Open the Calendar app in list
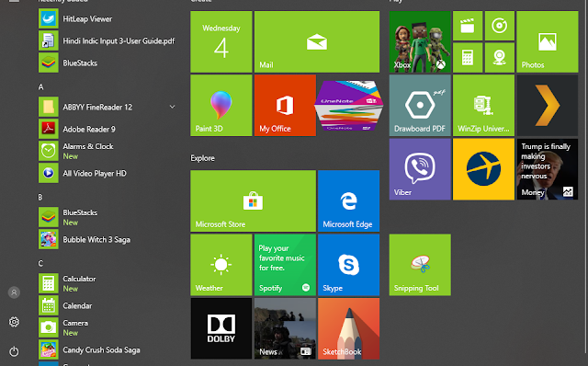The height and width of the screenshot is (366, 588). (107, 305)
